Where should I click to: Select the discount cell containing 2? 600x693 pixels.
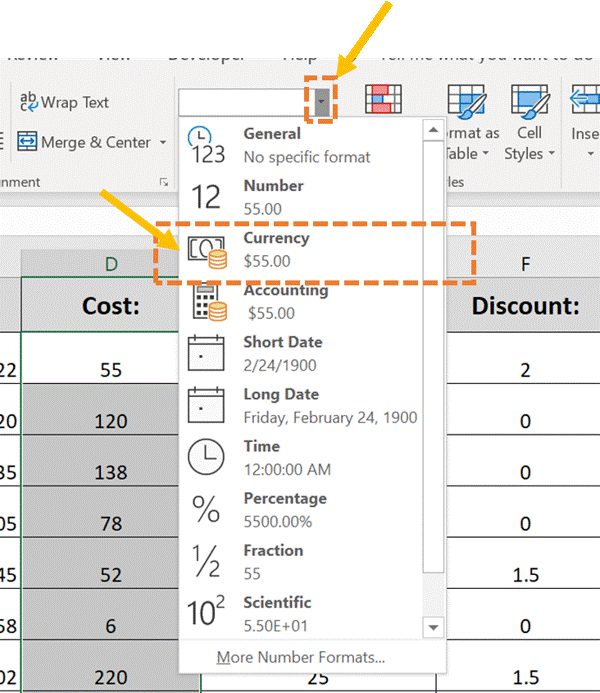pyautogui.click(x=525, y=358)
